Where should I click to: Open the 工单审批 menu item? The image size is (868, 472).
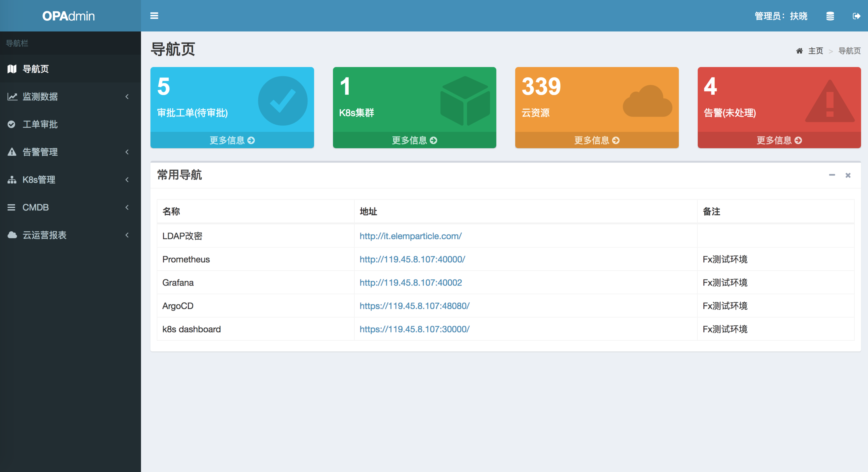click(40, 124)
